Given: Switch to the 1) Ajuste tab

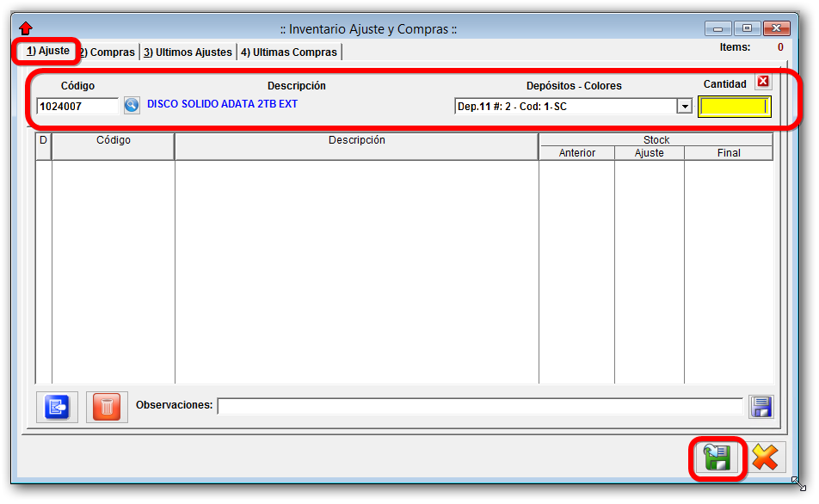Looking at the screenshot, I should coord(48,52).
